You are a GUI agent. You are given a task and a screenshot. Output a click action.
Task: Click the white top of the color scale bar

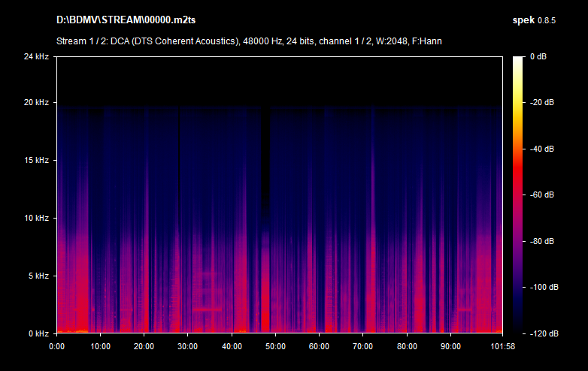click(x=518, y=60)
